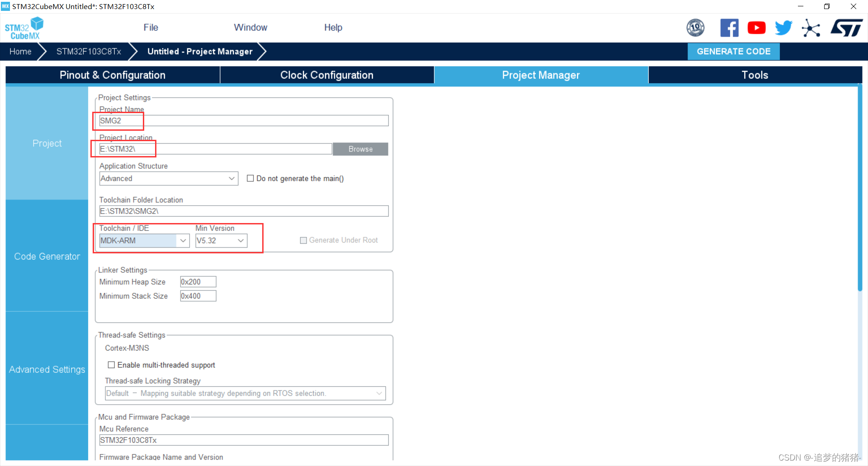Open the Help menu
Screen dimensions: 868x466
point(333,28)
